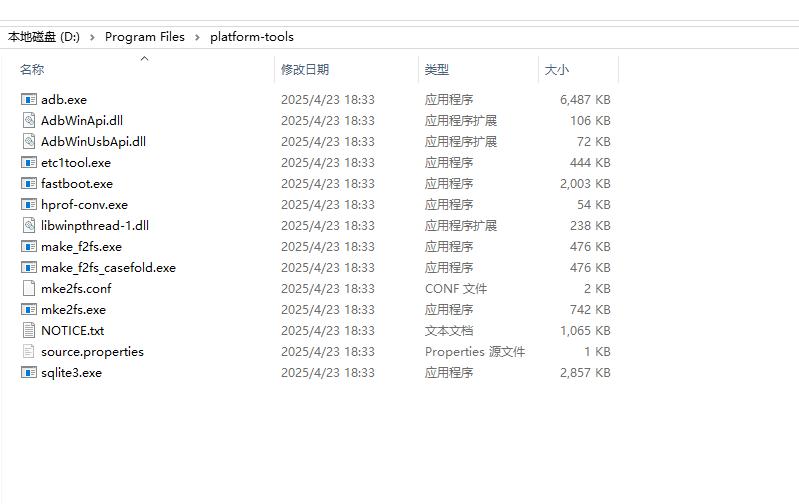Select the adb.exe file icon

coord(29,99)
